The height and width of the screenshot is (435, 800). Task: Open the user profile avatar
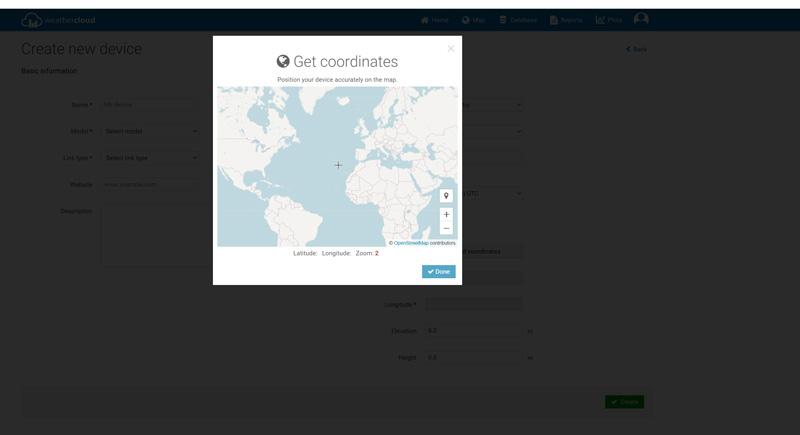[x=641, y=19]
